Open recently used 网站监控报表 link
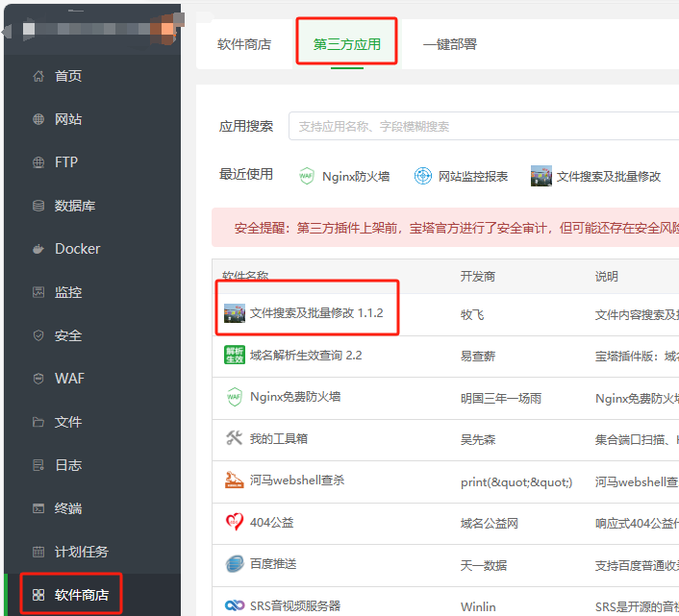 [x=473, y=176]
